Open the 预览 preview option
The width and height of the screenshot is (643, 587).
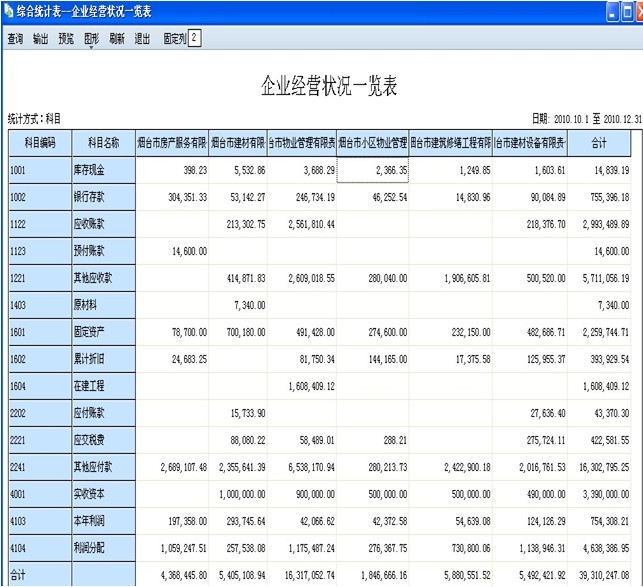[x=66, y=39]
